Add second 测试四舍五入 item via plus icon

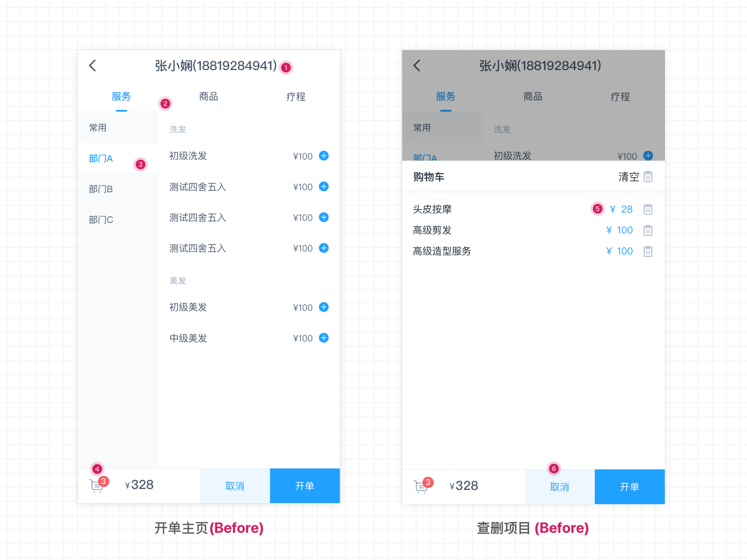click(x=324, y=217)
